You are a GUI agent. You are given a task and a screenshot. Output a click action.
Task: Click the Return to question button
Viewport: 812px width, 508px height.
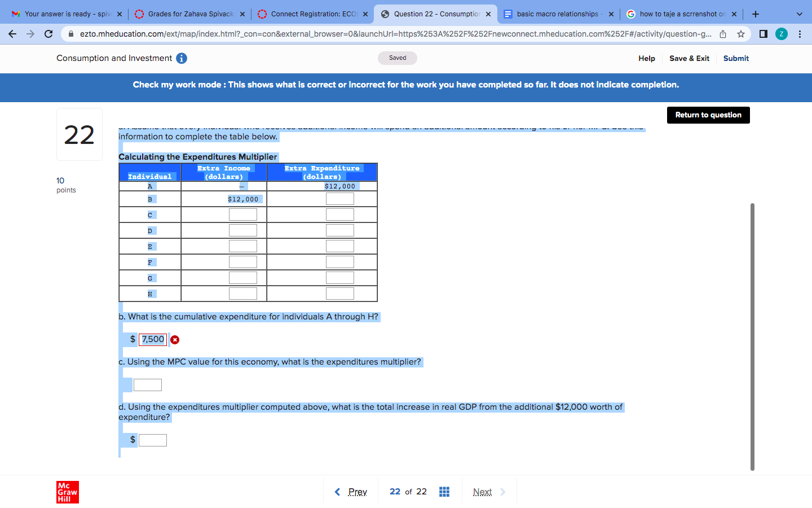pos(708,115)
